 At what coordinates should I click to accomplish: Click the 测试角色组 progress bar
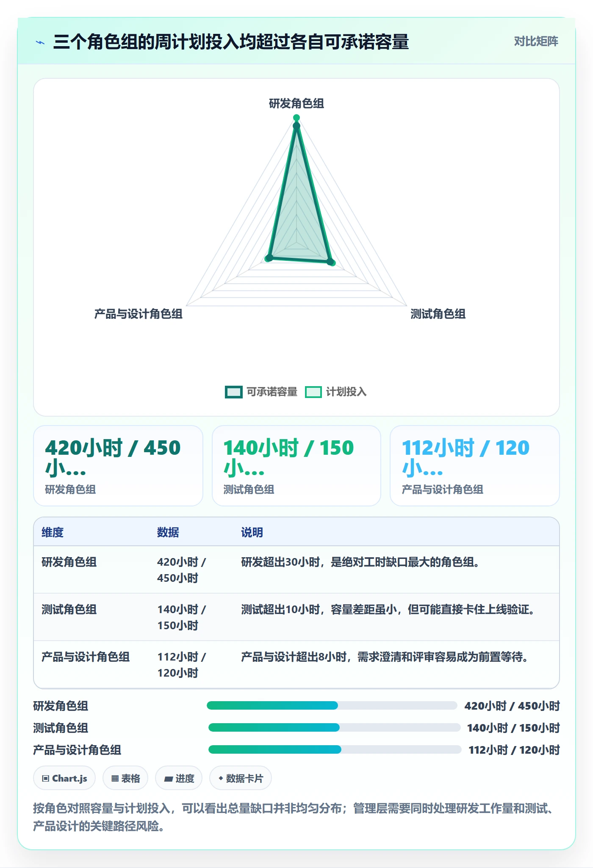click(x=334, y=727)
